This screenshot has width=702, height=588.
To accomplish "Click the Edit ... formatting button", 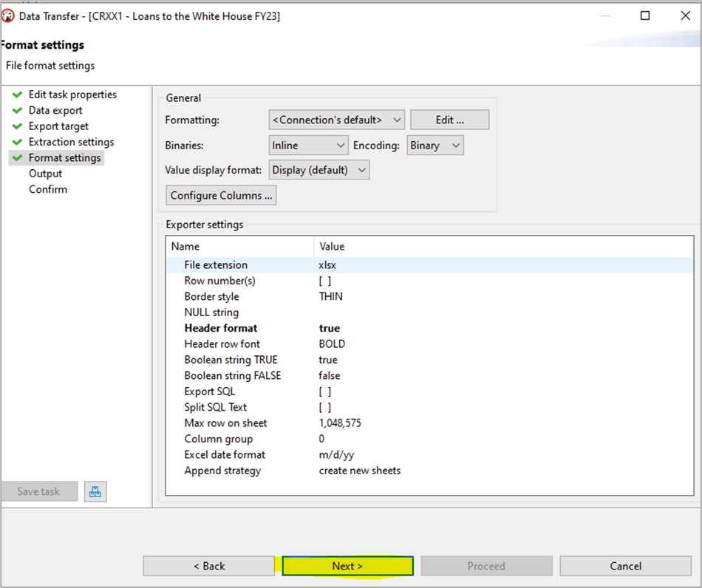I will (449, 120).
